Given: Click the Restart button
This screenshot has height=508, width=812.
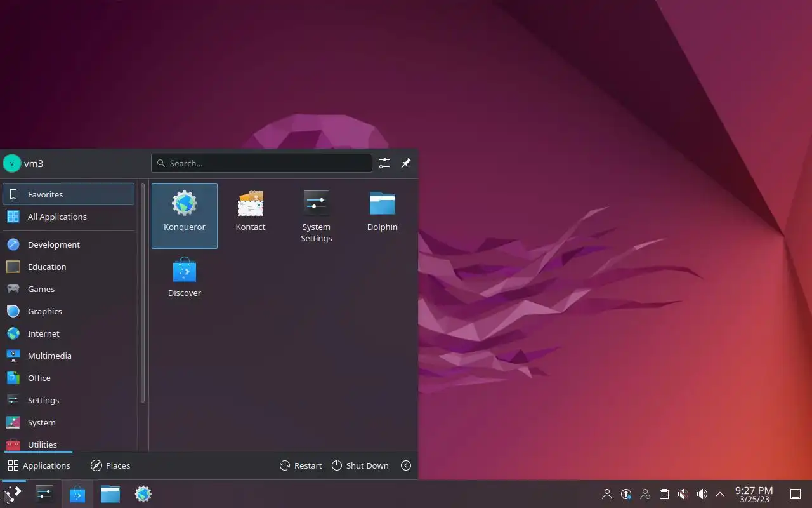Looking at the screenshot, I should click(x=301, y=465).
